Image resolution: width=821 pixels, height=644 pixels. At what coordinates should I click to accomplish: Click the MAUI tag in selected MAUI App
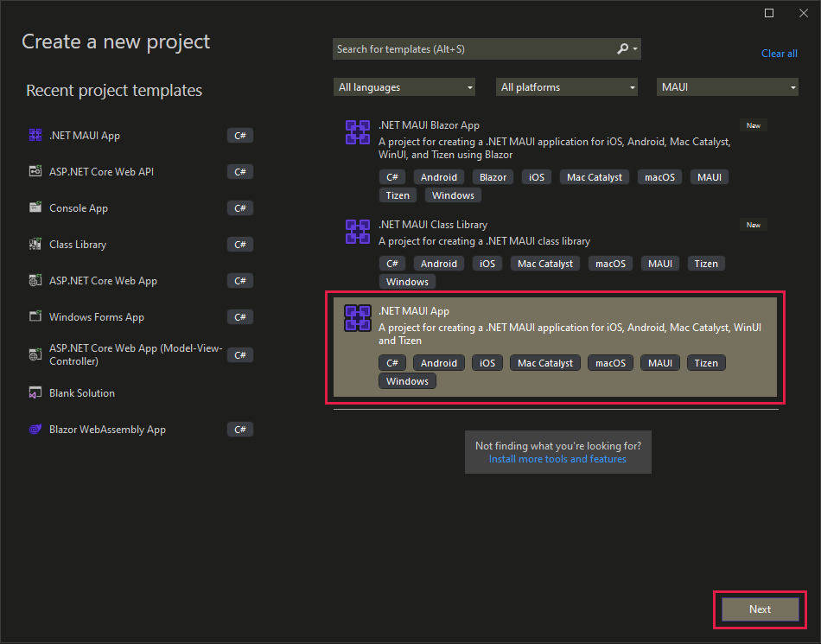659,363
